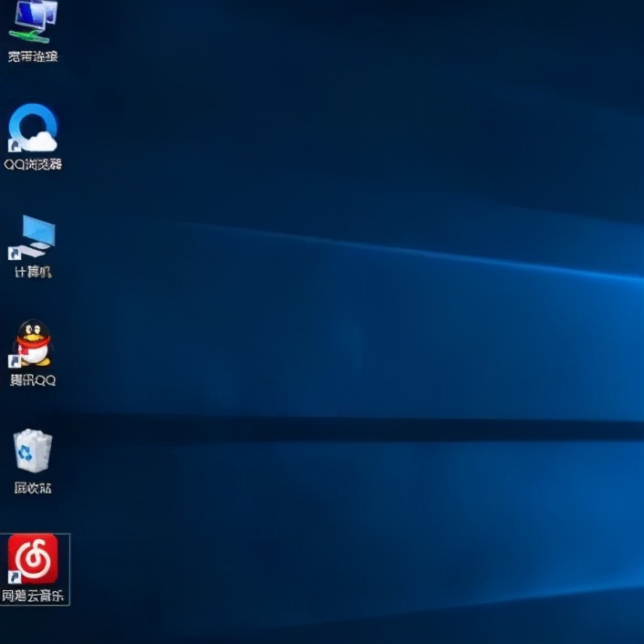Select the QQ浏览器 browser desktop icon
The width and height of the screenshot is (644, 644).
pos(33,128)
